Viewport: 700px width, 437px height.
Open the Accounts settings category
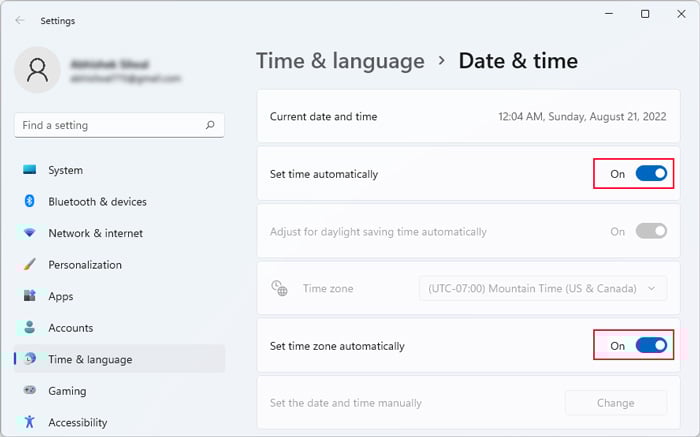point(70,328)
